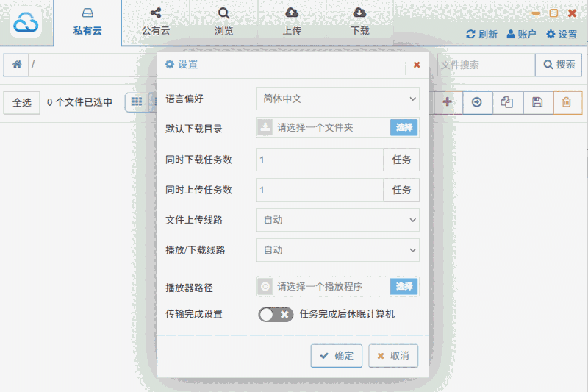The width and height of the screenshot is (588, 392).
Task: Close the 设置 dialog with red X
Action: pos(417,65)
